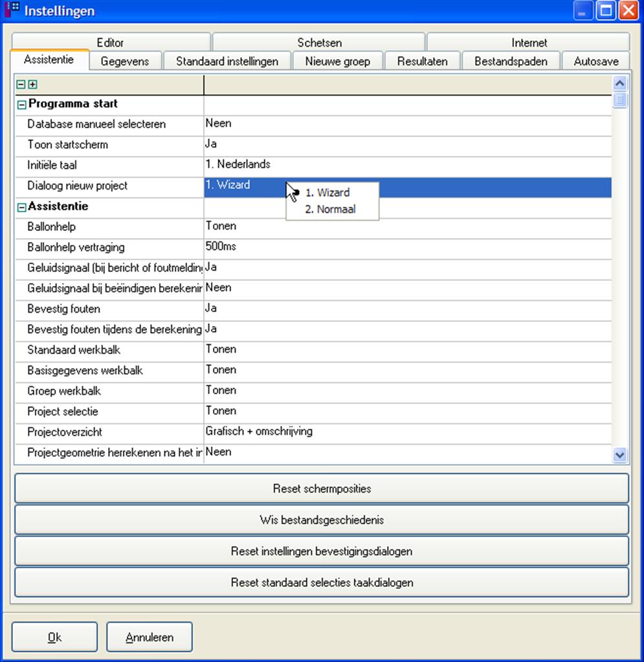Select the Toon startscherm row label

pos(67,145)
